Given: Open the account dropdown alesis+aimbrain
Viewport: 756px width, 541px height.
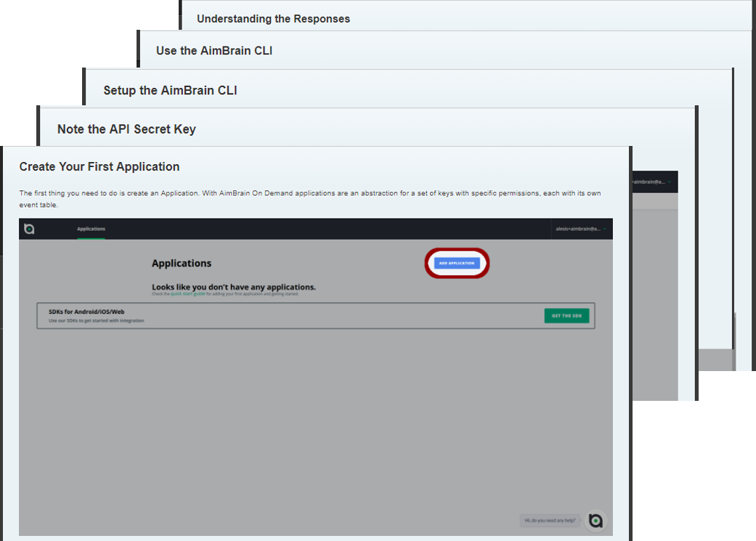Looking at the screenshot, I should click(x=580, y=229).
